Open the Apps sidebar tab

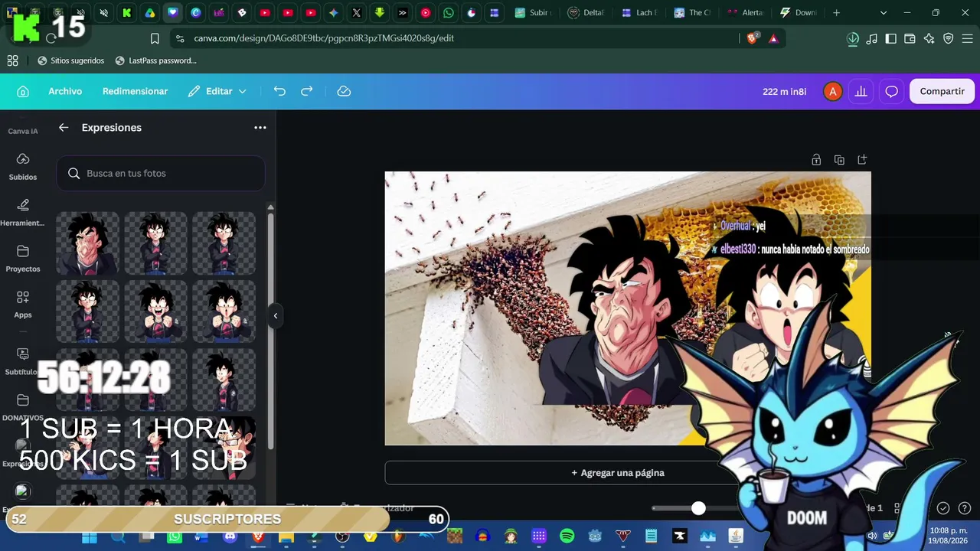[x=23, y=303]
